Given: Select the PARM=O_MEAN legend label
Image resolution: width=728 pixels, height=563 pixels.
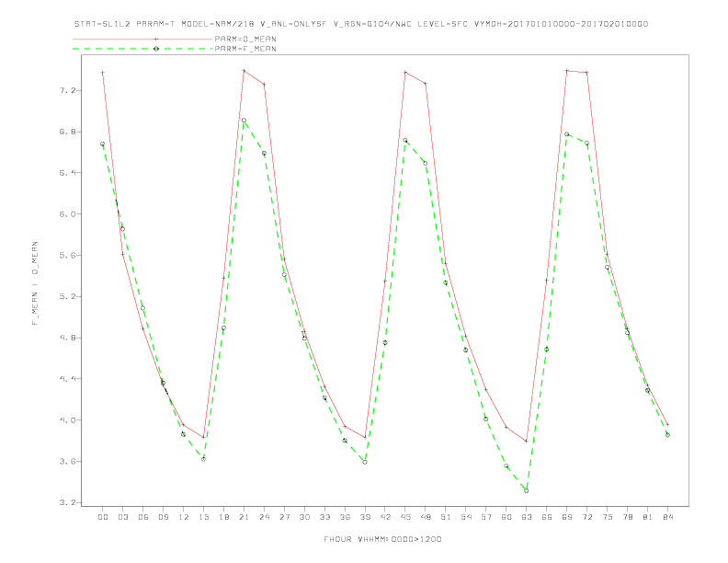Looking at the screenshot, I should click(245, 39).
